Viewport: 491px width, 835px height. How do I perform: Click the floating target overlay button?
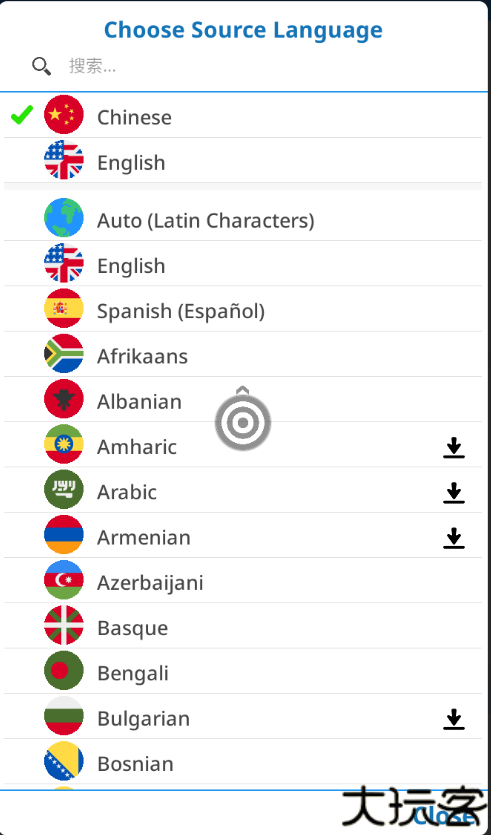click(243, 422)
